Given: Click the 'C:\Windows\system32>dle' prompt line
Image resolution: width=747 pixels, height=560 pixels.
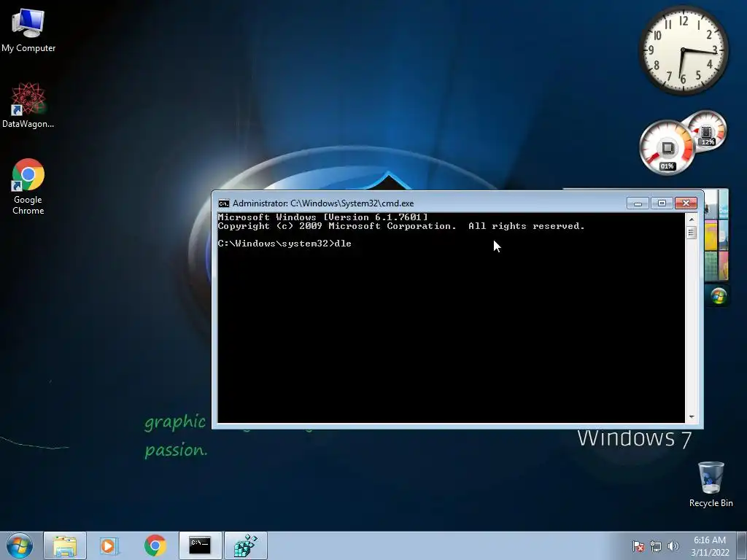Looking at the screenshot, I should click(x=285, y=244).
